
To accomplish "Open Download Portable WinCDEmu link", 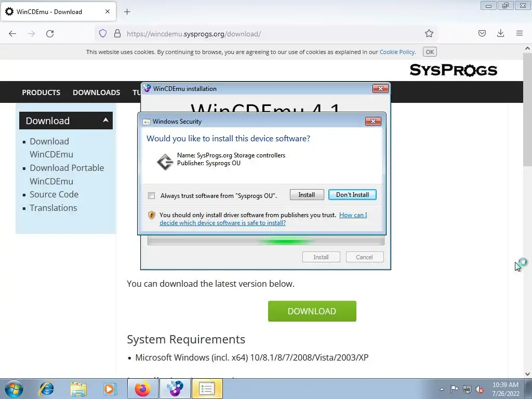I will point(67,175).
